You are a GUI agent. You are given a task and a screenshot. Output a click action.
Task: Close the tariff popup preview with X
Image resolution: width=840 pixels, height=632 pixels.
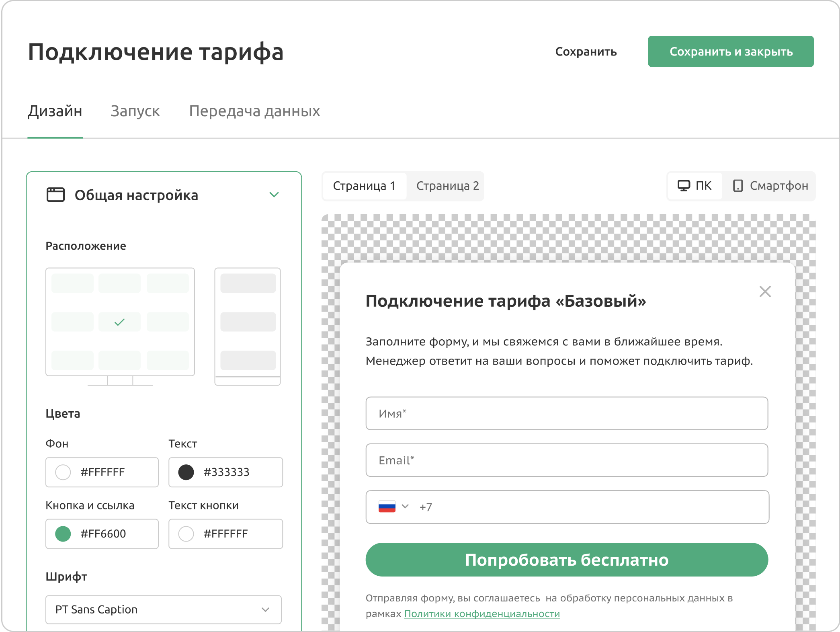(765, 291)
